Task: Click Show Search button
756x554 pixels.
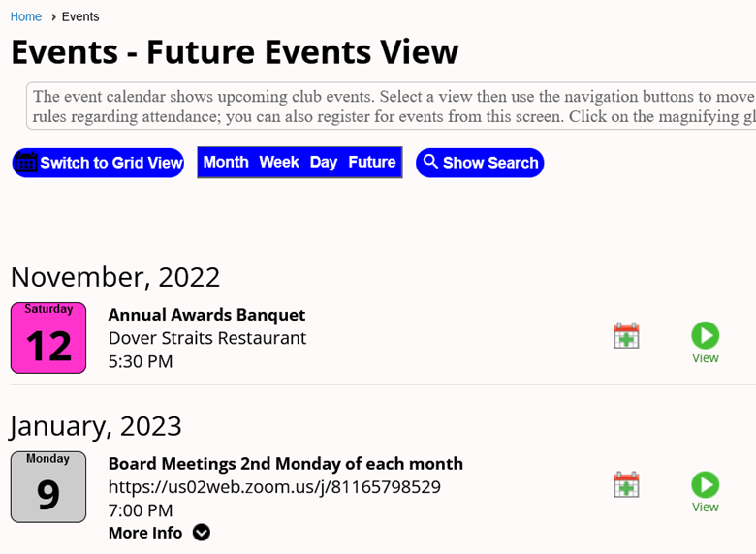Action: click(480, 163)
